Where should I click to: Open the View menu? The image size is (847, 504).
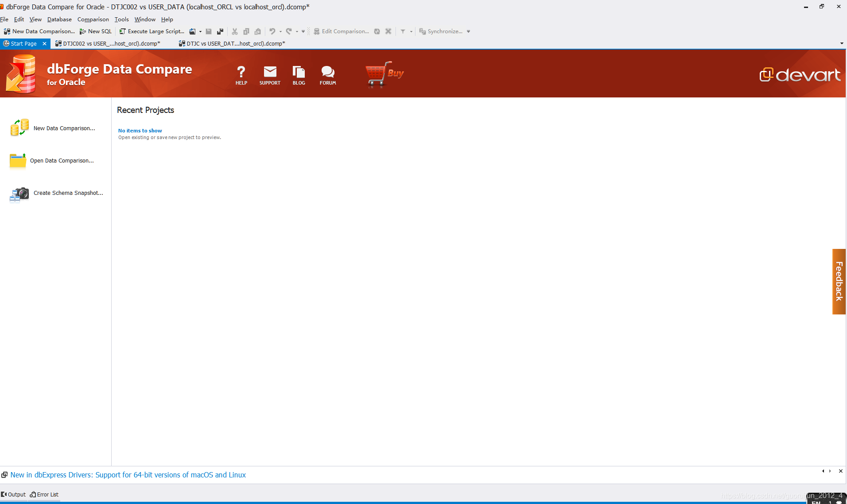(35, 19)
